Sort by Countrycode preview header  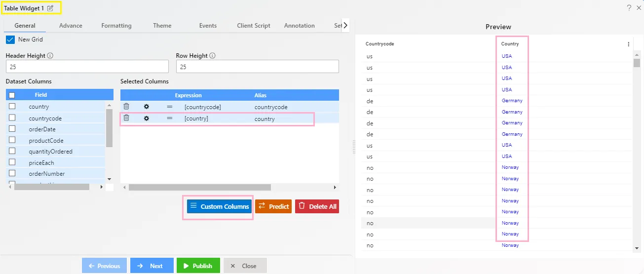point(379,44)
